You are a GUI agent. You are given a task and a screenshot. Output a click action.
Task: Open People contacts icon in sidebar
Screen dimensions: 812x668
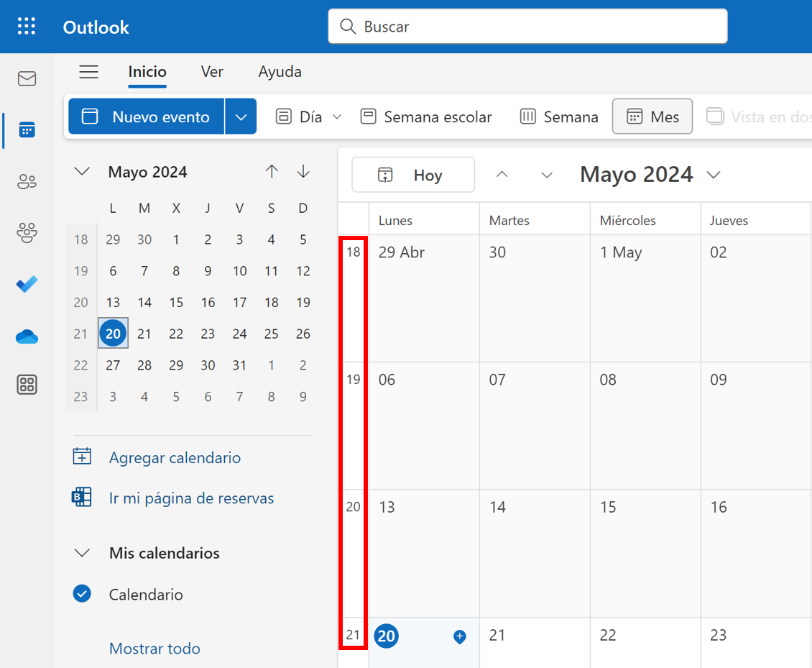27,181
